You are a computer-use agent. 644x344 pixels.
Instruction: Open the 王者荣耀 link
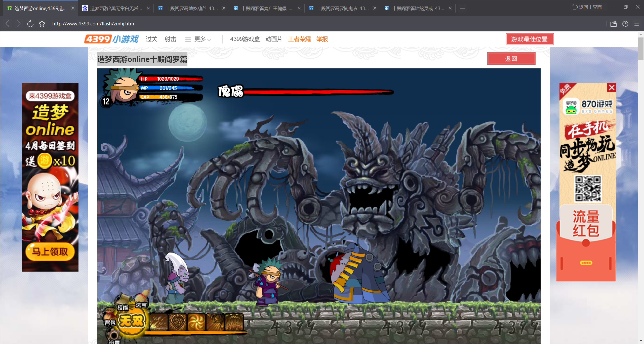click(x=299, y=39)
